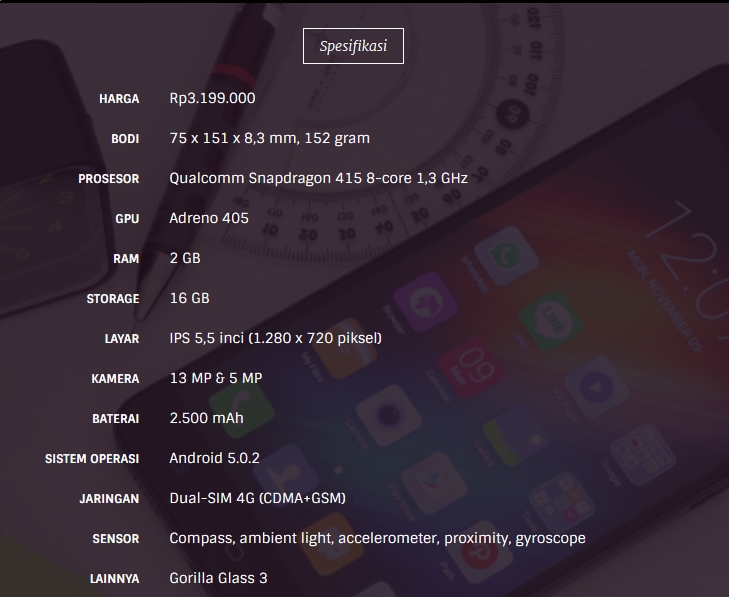Image resolution: width=729 pixels, height=597 pixels.
Task: Select the JARINGAN label
Action: click(x=109, y=499)
